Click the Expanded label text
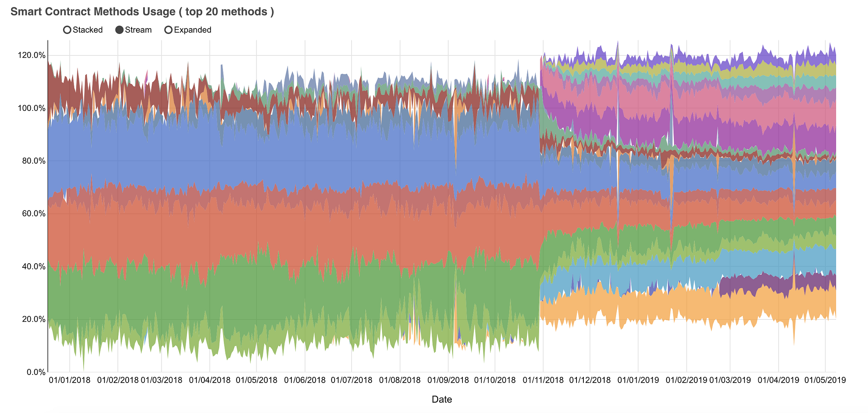The width and height of the screenshot is (868, 413). point(193,30)
